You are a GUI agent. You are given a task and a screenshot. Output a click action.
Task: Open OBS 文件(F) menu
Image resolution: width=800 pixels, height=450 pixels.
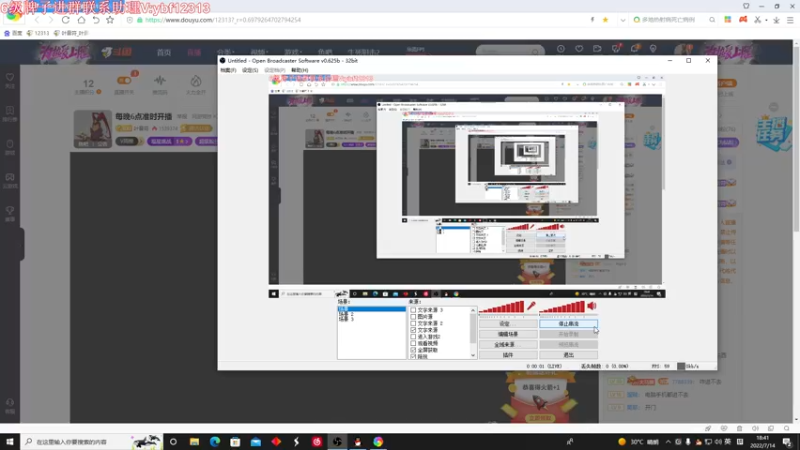point(228,70)
